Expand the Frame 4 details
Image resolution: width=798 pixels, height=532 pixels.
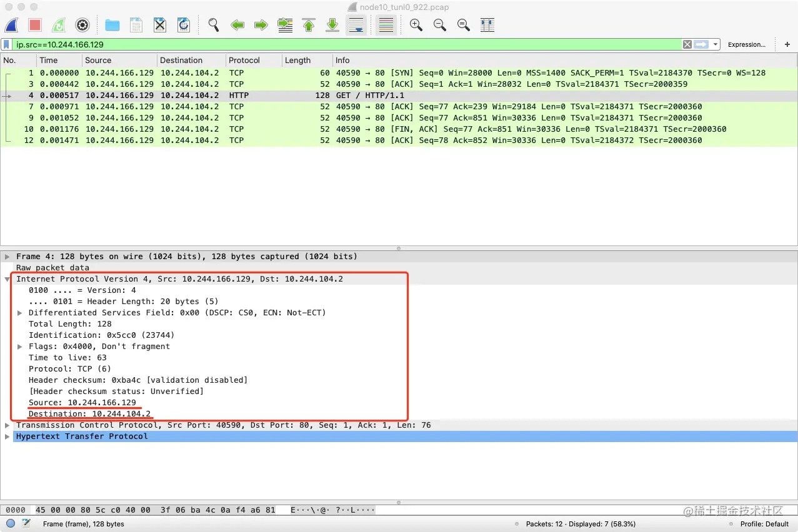pos(7,257)
